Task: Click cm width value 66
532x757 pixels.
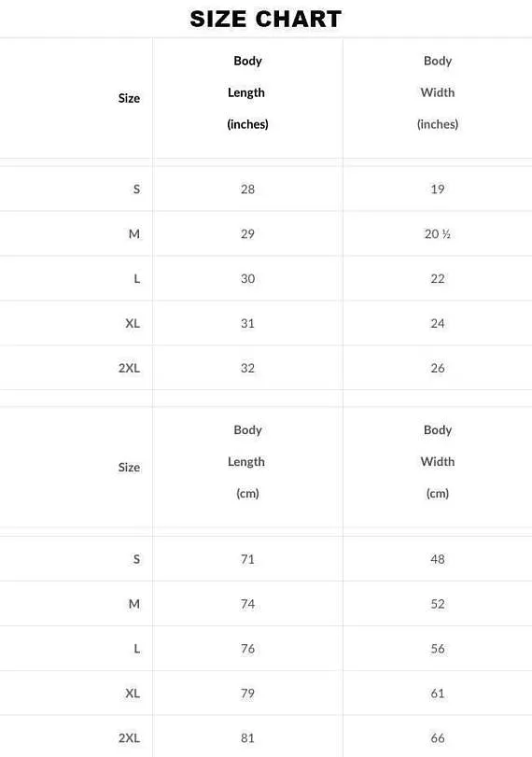Action: coord(438,738)
